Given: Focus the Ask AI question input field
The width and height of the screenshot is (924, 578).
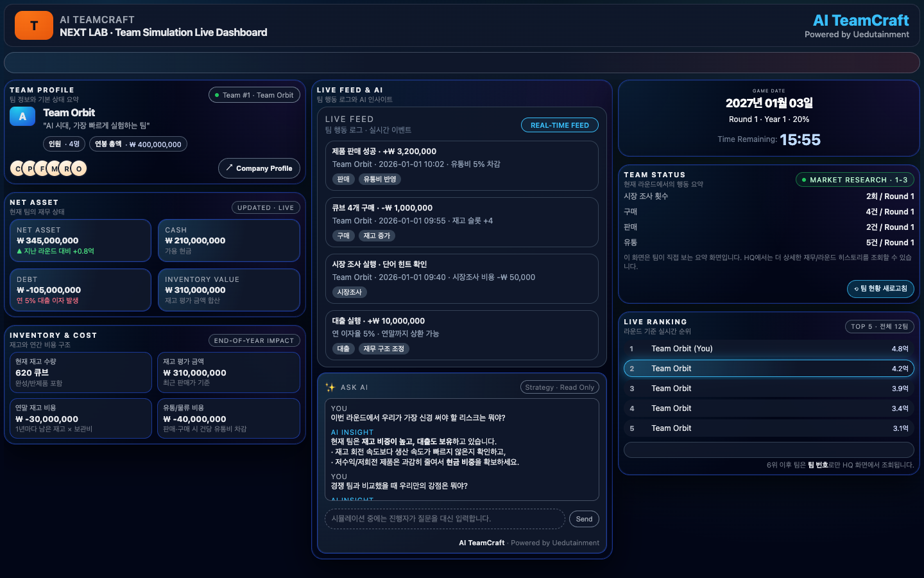Looking at the screenshot, I should (445, 519).
